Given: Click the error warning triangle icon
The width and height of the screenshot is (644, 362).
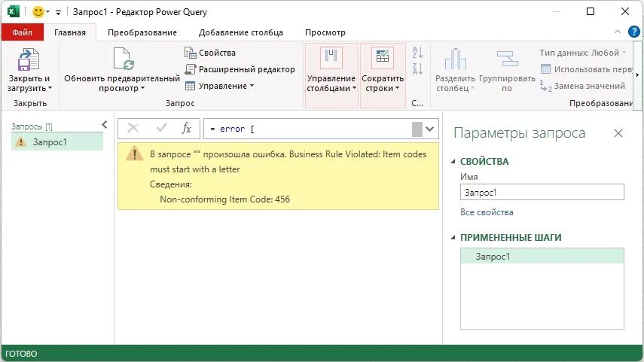Looking at the screenshot, I should coord(134,154).
